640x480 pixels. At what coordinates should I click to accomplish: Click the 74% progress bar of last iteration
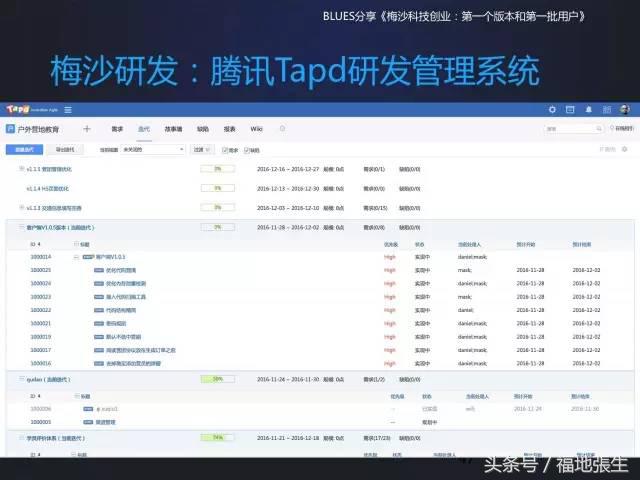218,438
